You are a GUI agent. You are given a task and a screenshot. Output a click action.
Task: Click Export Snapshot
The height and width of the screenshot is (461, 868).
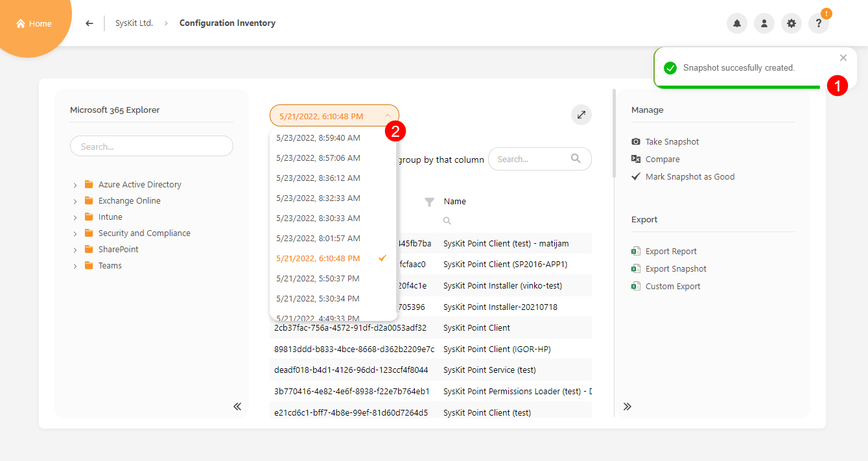click(x=676, y=268)
